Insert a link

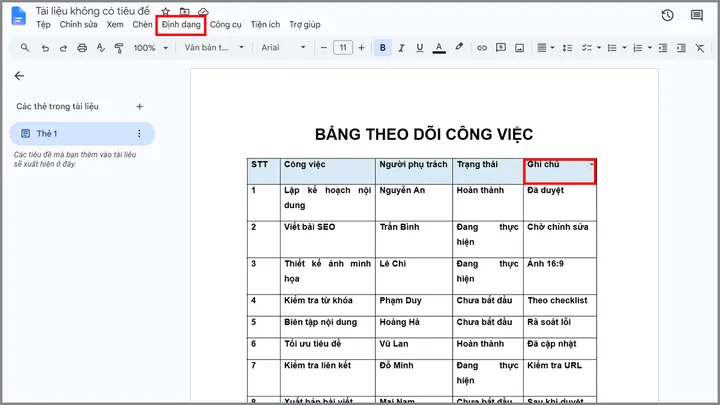(482, 48)
